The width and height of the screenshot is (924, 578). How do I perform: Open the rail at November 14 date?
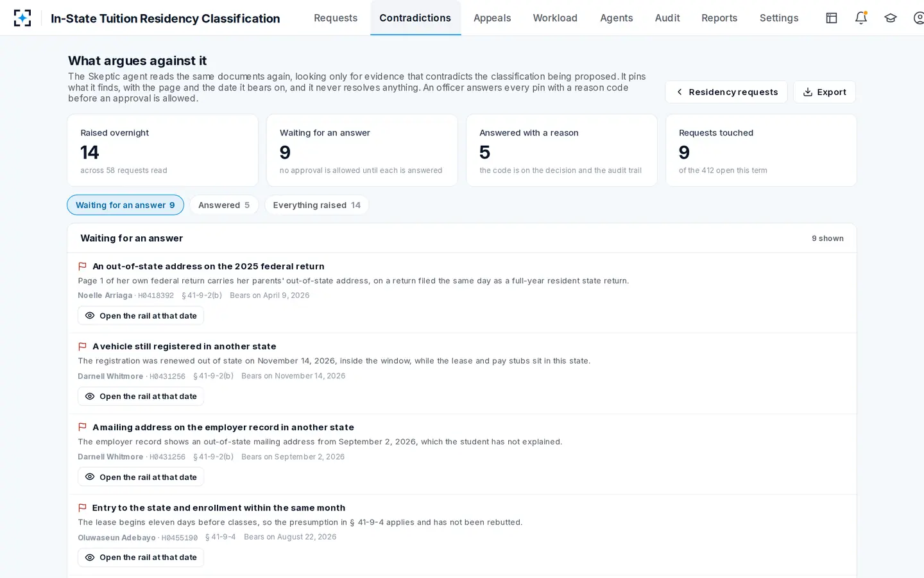[141, 396]
